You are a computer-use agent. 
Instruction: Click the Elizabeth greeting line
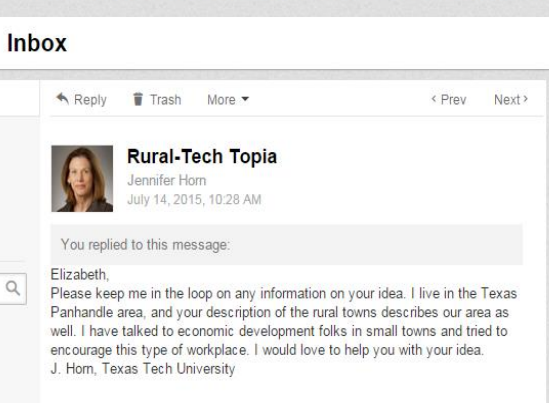[80, 275]
